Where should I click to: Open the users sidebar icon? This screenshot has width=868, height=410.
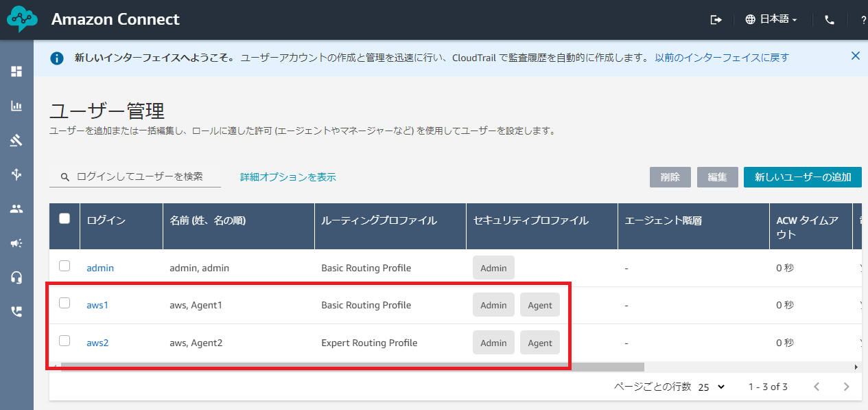click(x=16, y=209)
